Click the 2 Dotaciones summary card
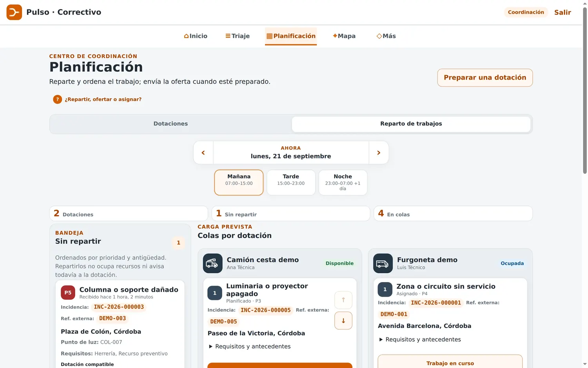Viewport: 588px width, 368px height. (129, 213)
